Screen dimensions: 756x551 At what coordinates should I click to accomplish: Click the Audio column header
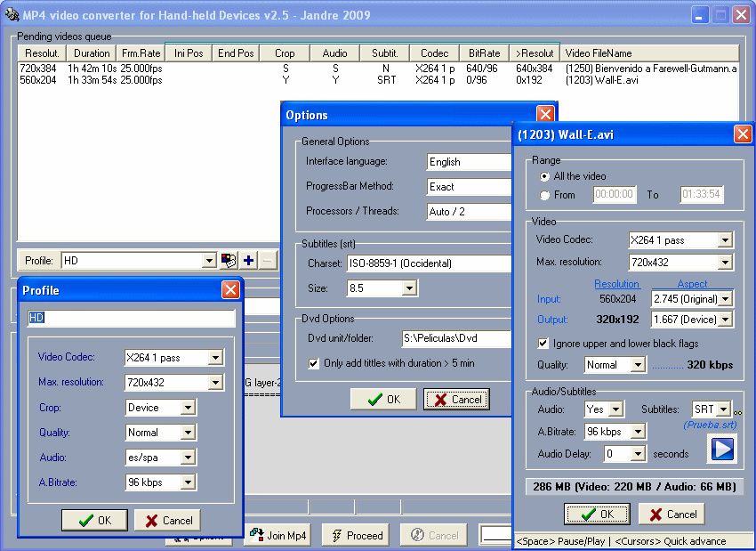pos(334,53)
